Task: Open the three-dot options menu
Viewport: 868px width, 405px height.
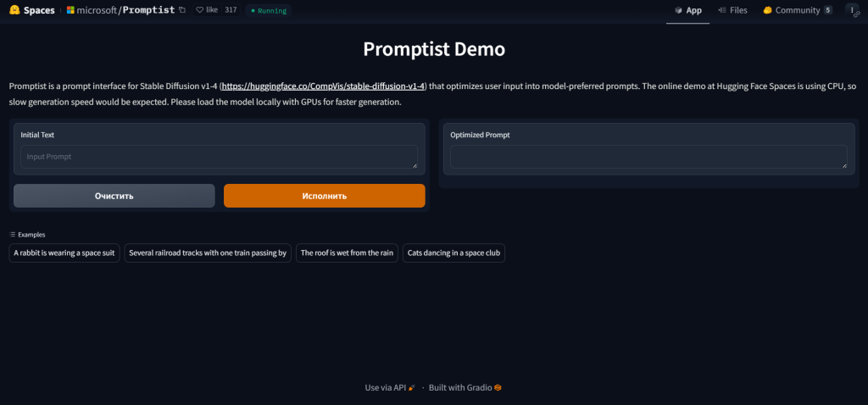Action: 852,10
